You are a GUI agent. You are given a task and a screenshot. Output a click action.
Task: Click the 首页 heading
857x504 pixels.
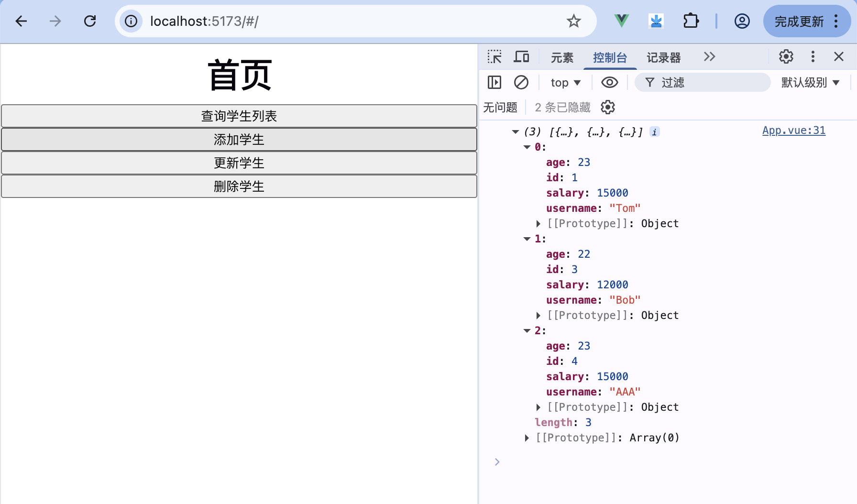click(240, 75)
